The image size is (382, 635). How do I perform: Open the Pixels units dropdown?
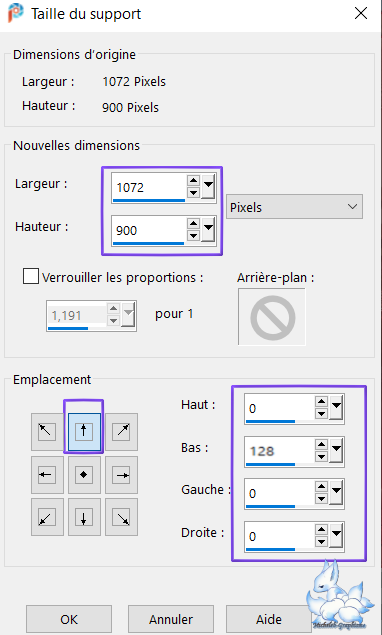tap(294, 207)
